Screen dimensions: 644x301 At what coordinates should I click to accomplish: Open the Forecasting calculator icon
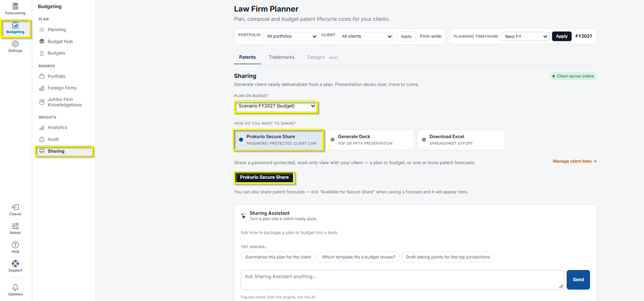[15, 6]
